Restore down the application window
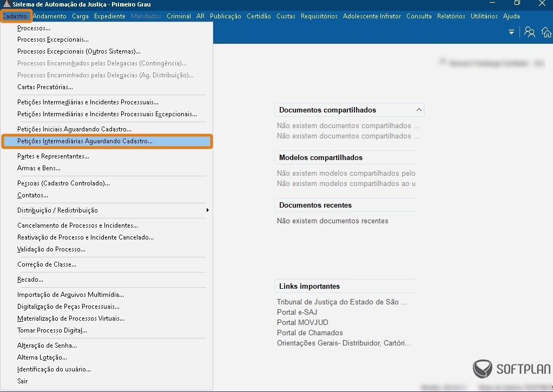553x392 pixels. pyautogui.click(x=517, y=3)
